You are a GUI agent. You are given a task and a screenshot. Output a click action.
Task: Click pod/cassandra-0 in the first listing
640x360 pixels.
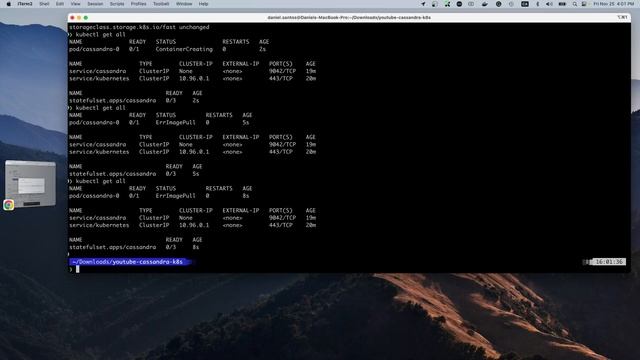click(94, 49)
